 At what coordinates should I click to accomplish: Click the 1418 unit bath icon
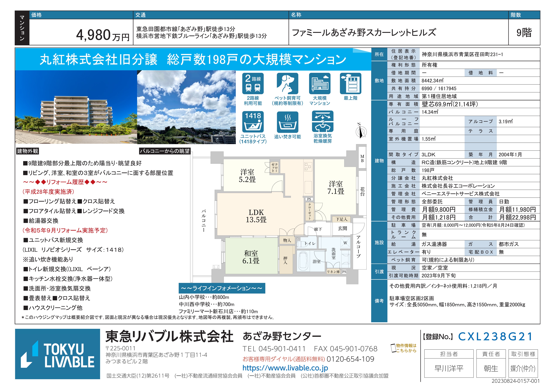[253, 122]
